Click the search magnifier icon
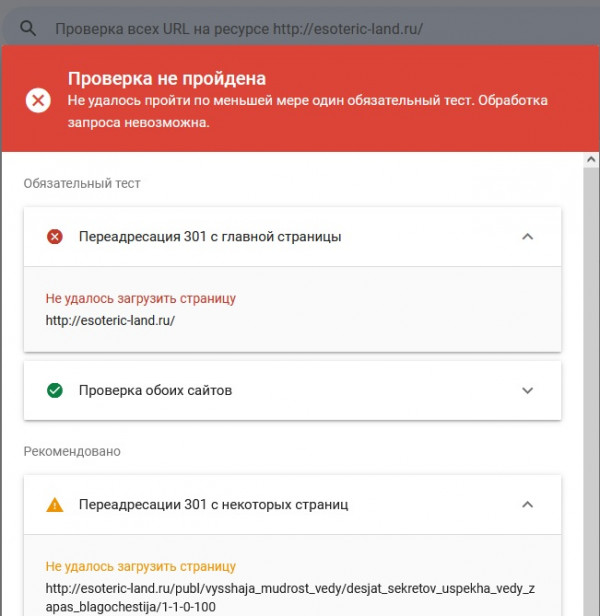Screen dimensions: 600x616 click(28, 29)
